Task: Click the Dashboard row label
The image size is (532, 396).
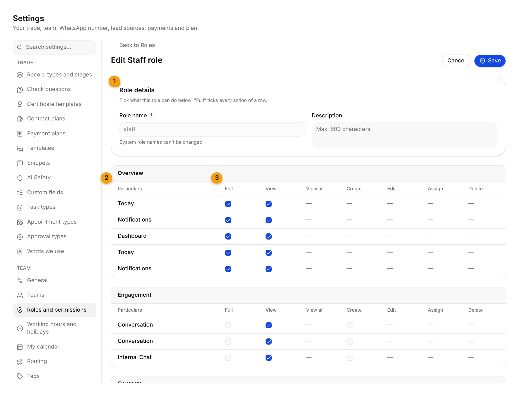Action: click(132, 236)
